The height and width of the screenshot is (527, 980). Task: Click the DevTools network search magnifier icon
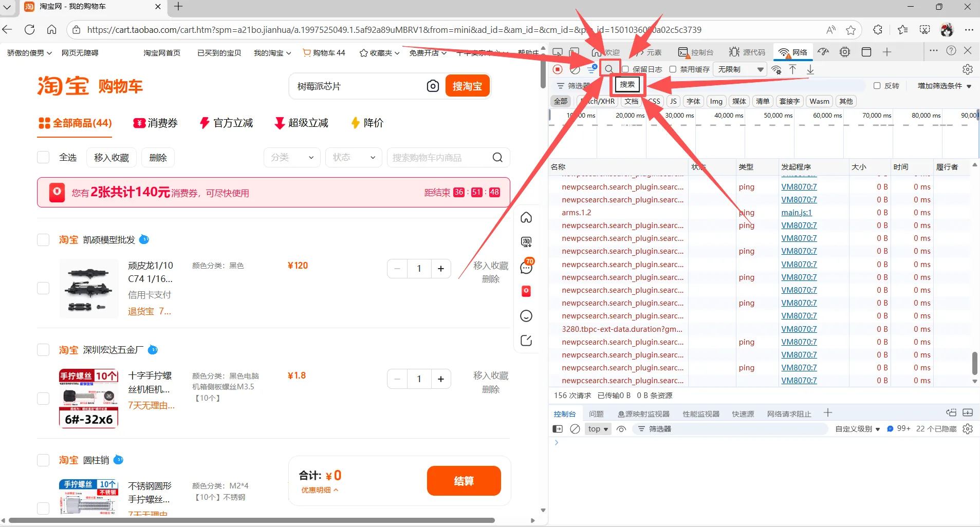[609, 69]
